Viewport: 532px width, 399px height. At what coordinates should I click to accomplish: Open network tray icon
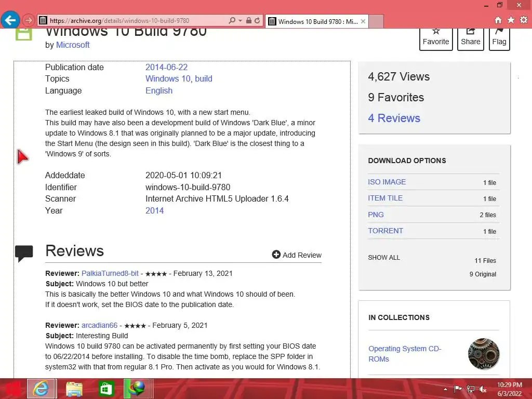coord(471,389)
